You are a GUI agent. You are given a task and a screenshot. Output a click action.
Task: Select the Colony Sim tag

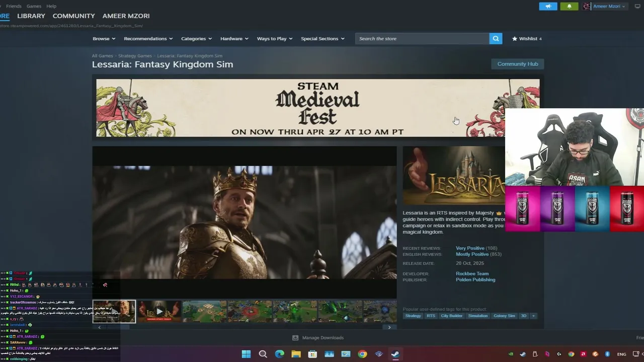[x=504, y=316]
